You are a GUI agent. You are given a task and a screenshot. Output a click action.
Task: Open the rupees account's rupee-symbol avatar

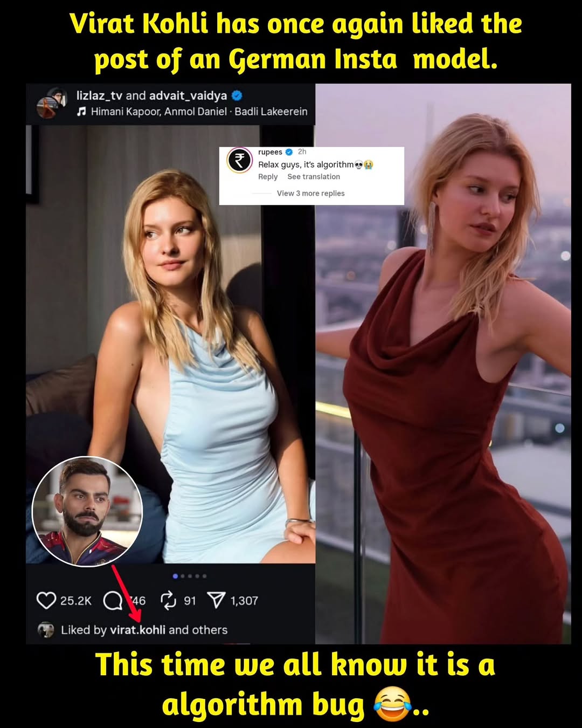(x=239, y=160)
